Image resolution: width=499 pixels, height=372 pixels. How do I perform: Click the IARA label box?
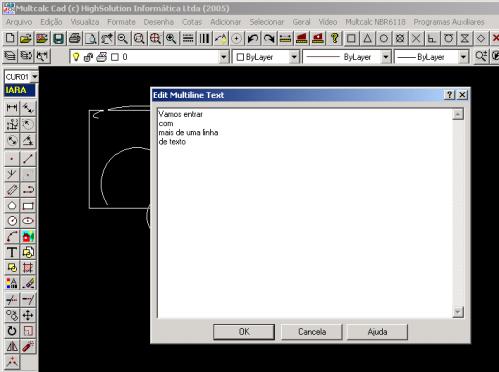[20, 90]
